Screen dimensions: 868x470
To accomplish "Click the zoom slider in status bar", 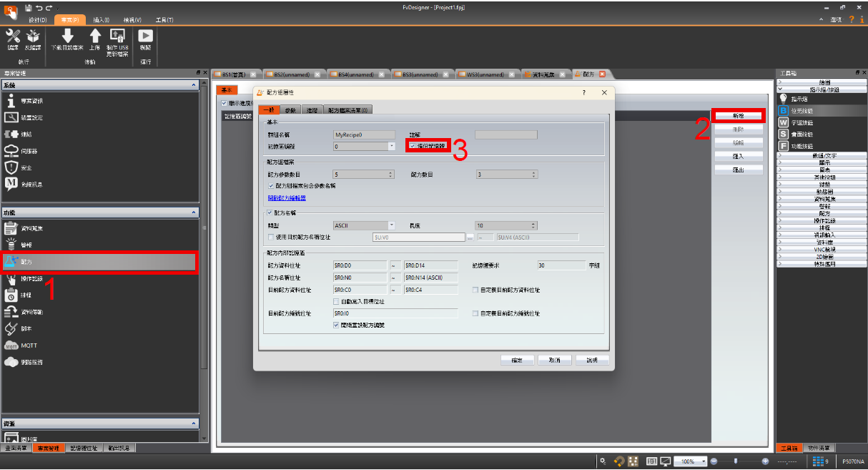I will tap(736, 461).
